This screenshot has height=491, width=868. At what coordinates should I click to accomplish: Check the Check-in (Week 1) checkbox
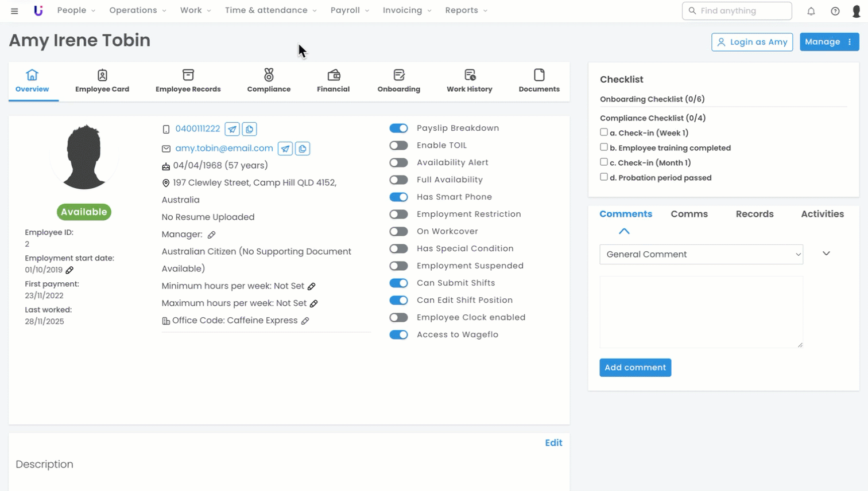coord(604,133)
